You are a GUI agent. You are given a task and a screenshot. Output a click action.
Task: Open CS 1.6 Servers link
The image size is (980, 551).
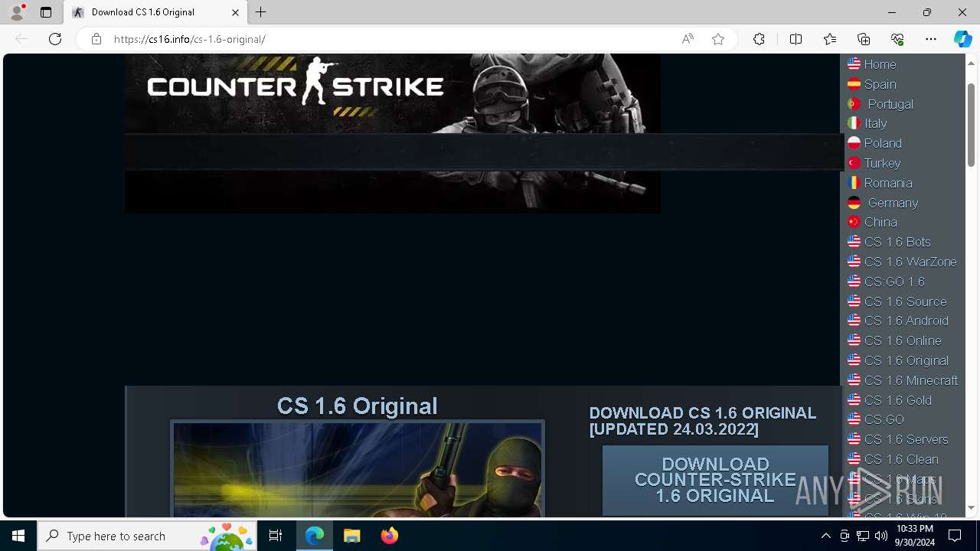tap(906, 439)
